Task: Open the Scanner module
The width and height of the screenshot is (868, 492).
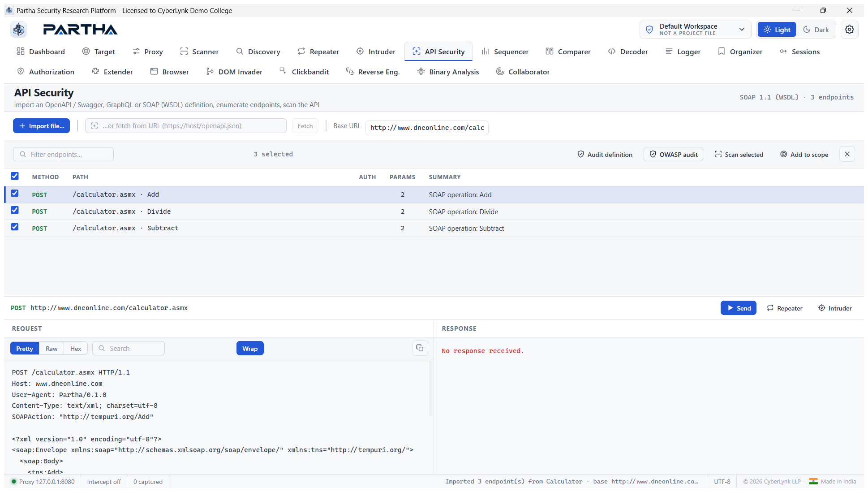Action: tap(199, 52)
